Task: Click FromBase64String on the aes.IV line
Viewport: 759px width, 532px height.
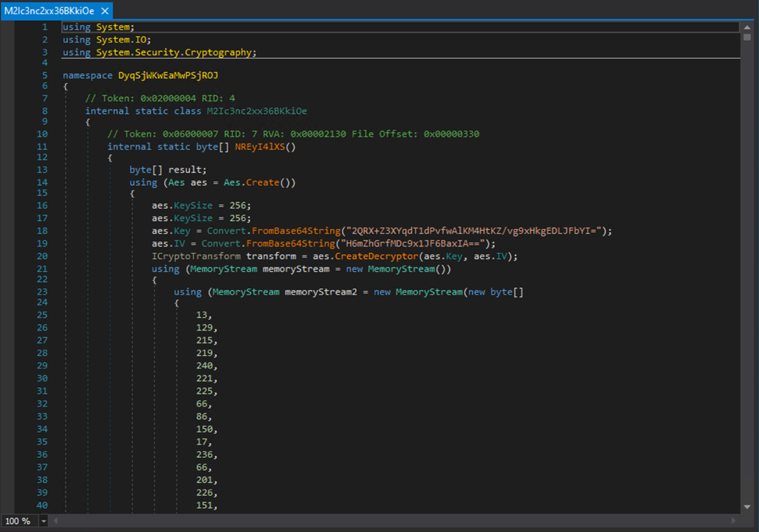Action: (290, 244)
